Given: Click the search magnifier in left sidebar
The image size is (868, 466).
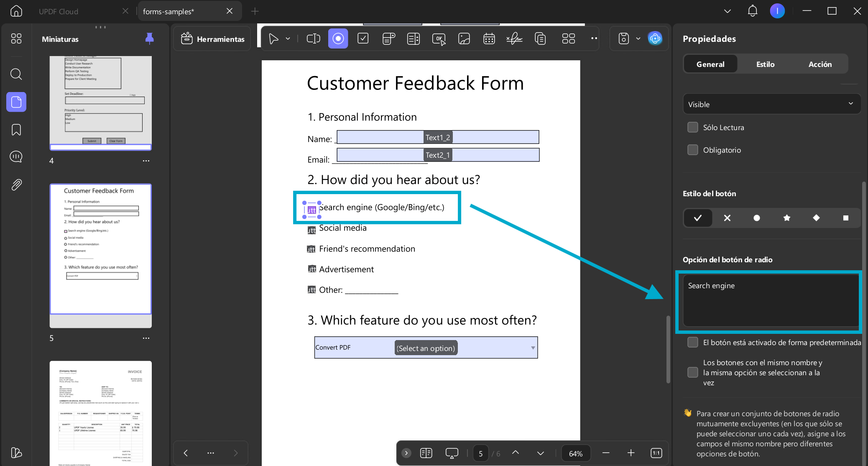Looking at the screenshot, I should 16,74.
